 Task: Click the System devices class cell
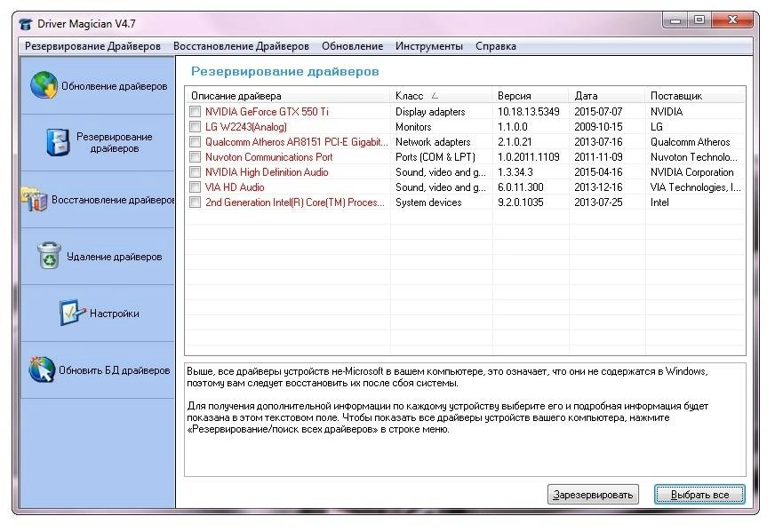pos(428,202)
